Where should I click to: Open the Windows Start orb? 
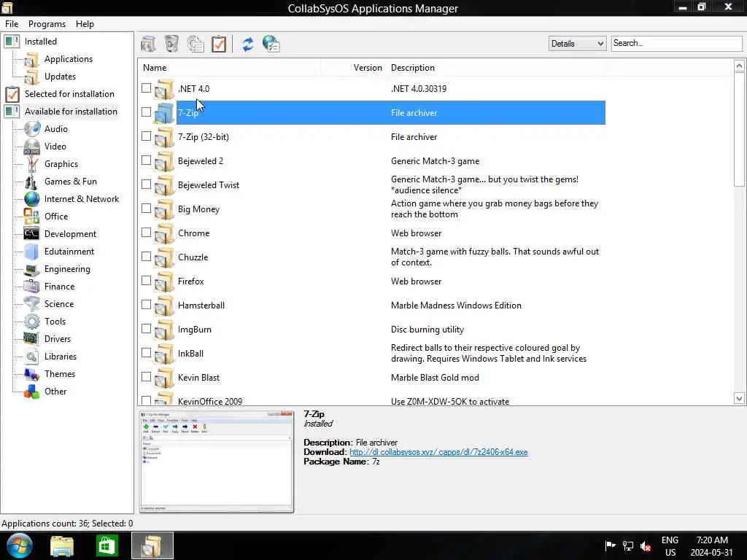[19, 545]
